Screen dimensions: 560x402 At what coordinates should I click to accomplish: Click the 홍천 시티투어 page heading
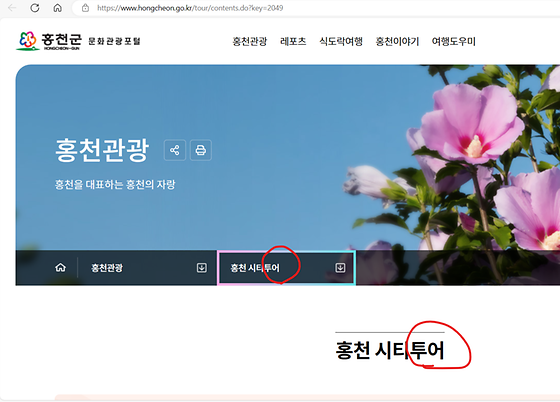(x=390, y=350)
